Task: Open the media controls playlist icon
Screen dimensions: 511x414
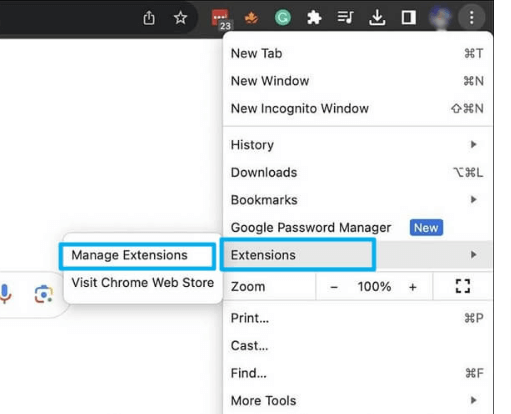Action: click(x=345, y=17)
